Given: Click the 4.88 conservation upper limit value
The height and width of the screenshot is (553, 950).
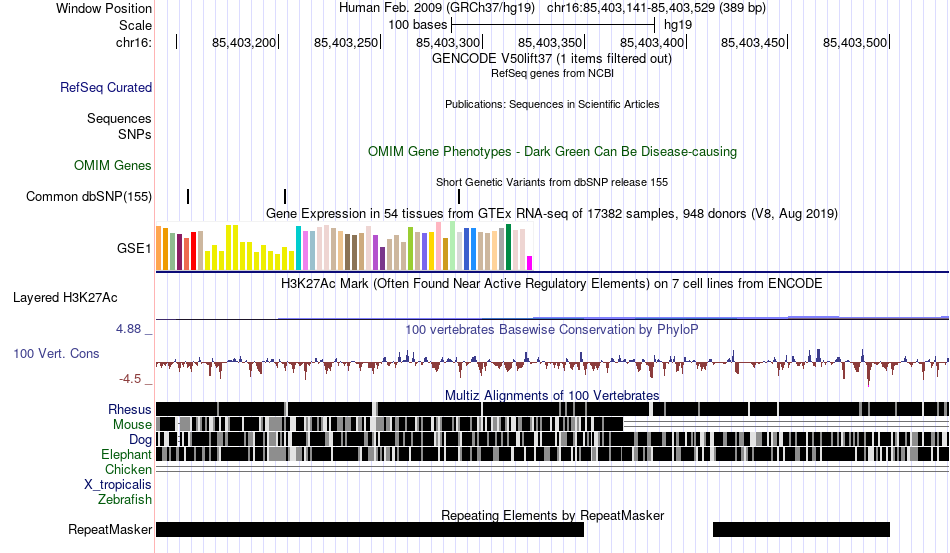Looking at the screenshot, I should [128, 329].
